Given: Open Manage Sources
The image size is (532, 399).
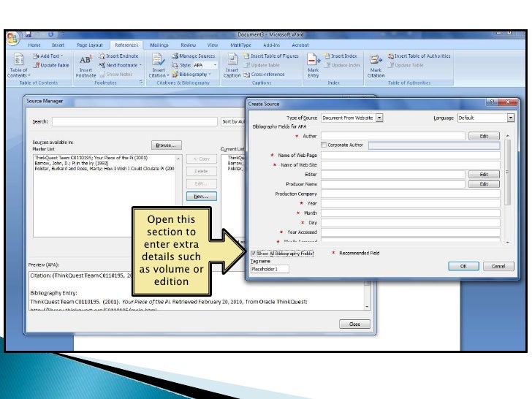Looking at the screenshot, I should tap(194, 56).
